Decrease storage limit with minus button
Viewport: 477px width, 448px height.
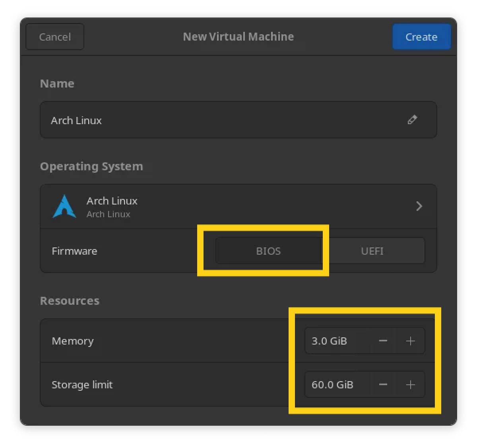pos(383,385)
